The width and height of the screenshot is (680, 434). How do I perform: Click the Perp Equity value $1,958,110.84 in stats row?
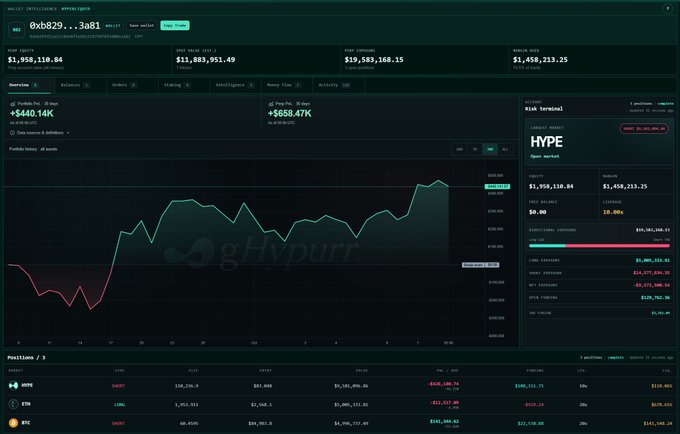click(x=35, y=60)
